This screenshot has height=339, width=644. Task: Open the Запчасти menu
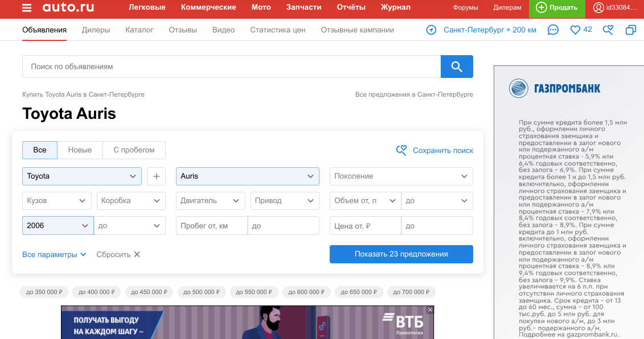click(304, 7)
